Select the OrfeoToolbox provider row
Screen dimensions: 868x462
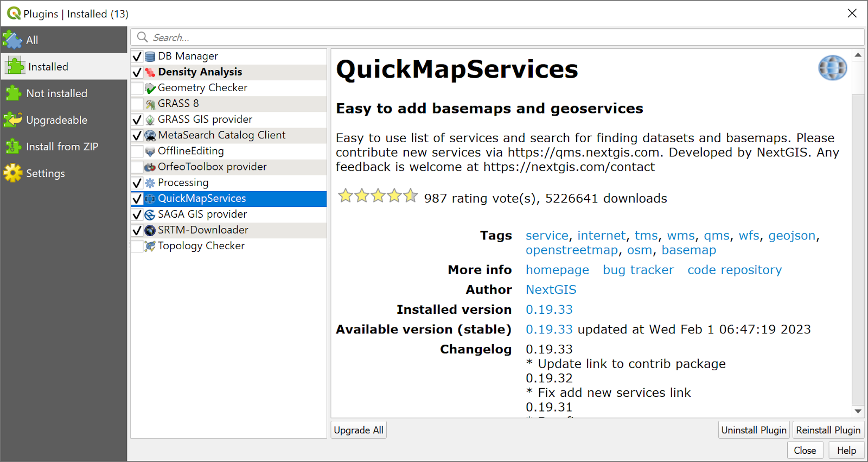click(228, 167)
